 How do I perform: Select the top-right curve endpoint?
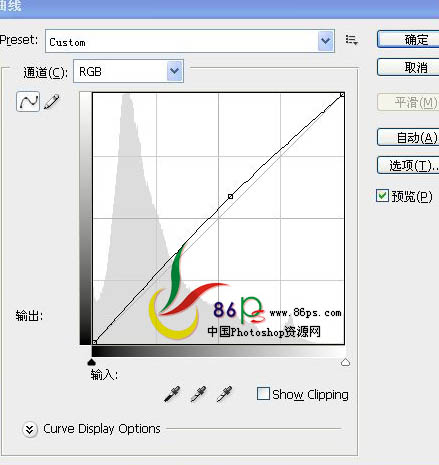click(x=342, y=95)
